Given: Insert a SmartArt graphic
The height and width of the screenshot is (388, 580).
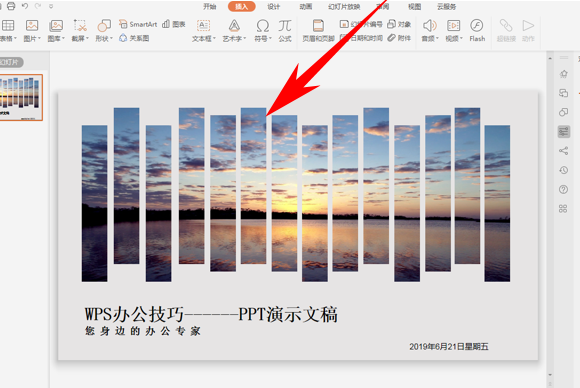Looking at the screenshot, I should pyautogui.click(x=138, y=24).
